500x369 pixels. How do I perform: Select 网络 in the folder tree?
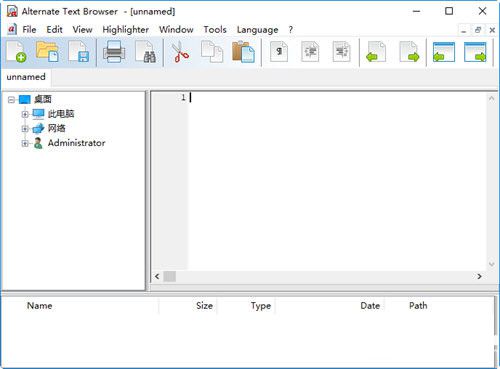point(57,128)
